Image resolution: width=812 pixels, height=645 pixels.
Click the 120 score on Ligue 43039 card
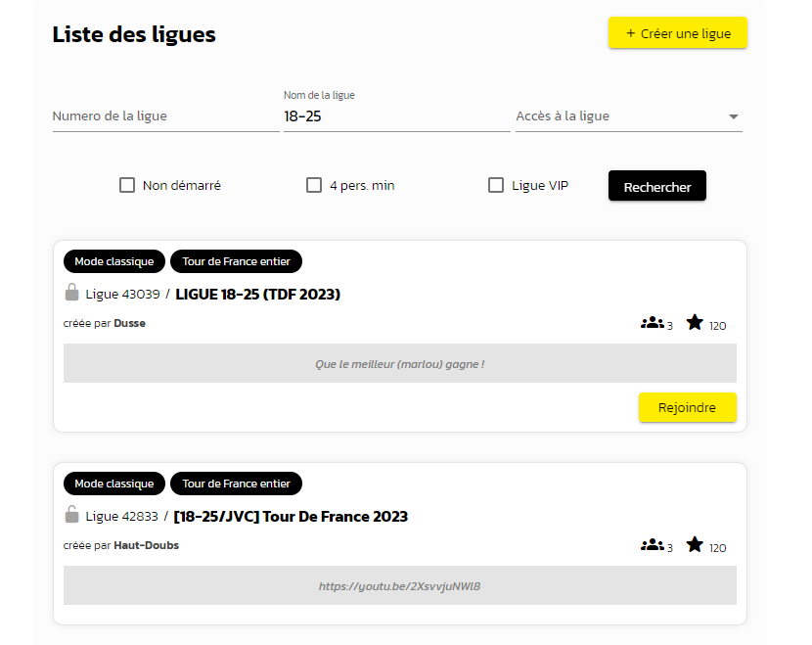[718, 326]
